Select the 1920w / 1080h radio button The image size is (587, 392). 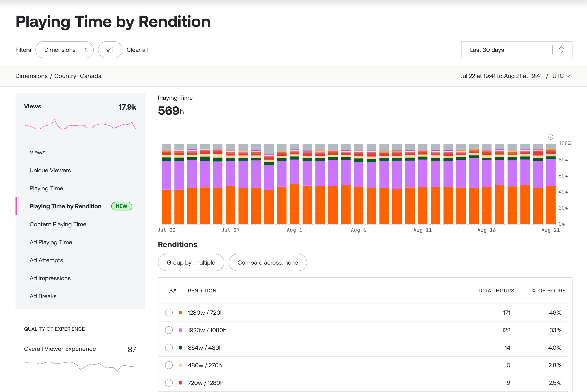click(x=169, y=330)
